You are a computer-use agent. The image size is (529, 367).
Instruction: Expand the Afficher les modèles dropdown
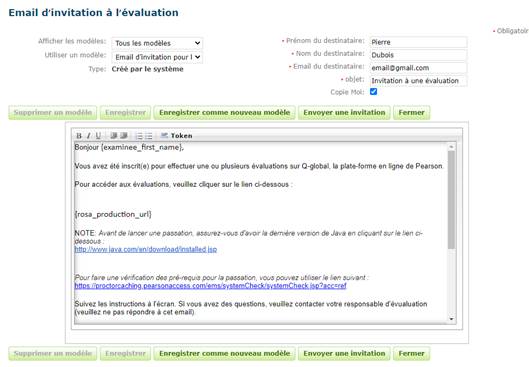(x=157, y=43)
